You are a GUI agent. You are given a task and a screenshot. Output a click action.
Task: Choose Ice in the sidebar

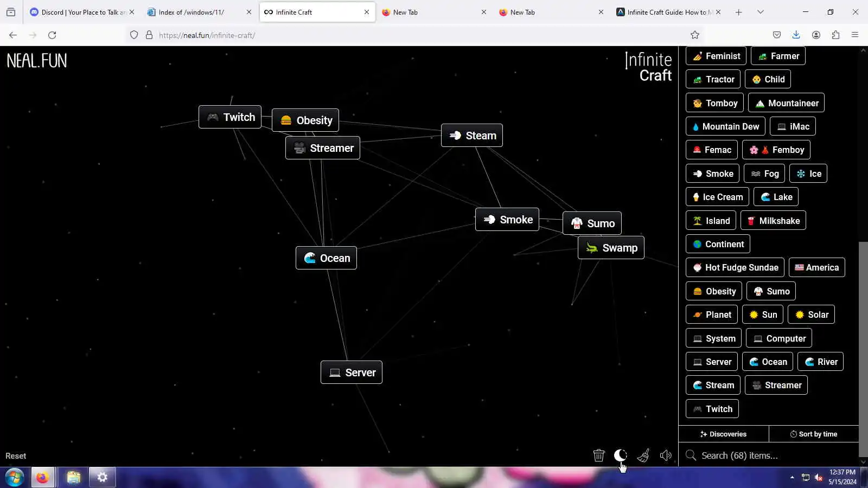[x=808, y=174]
